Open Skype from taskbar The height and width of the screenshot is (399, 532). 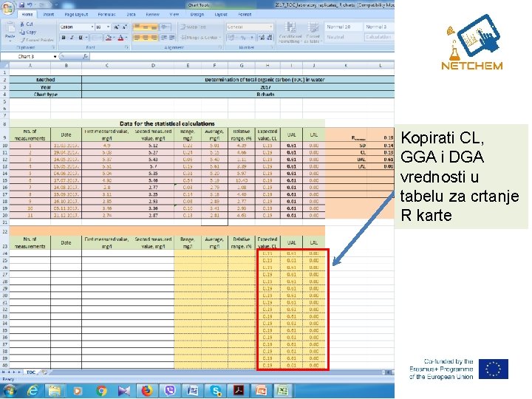[x=216, y=391]
